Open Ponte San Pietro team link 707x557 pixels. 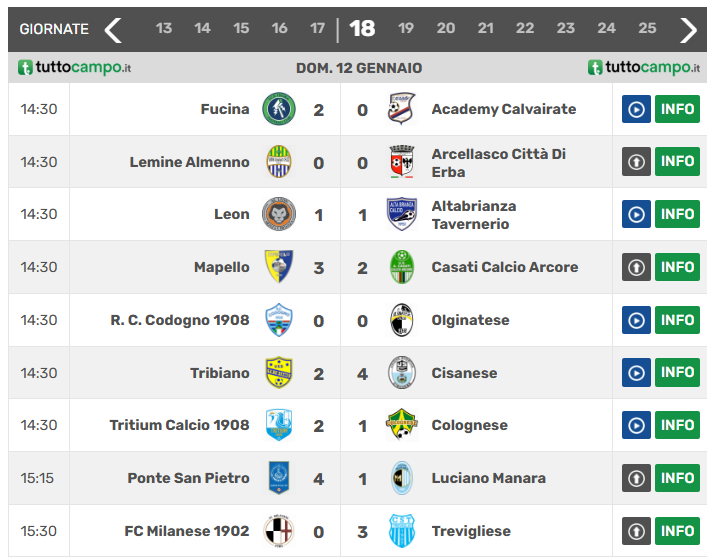tap(188, 478)
